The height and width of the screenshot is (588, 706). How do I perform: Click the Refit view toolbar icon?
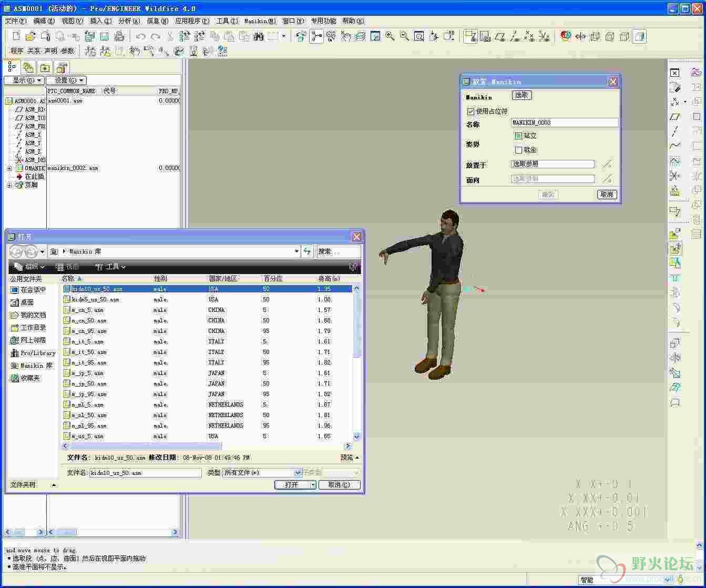coord(419,36)
